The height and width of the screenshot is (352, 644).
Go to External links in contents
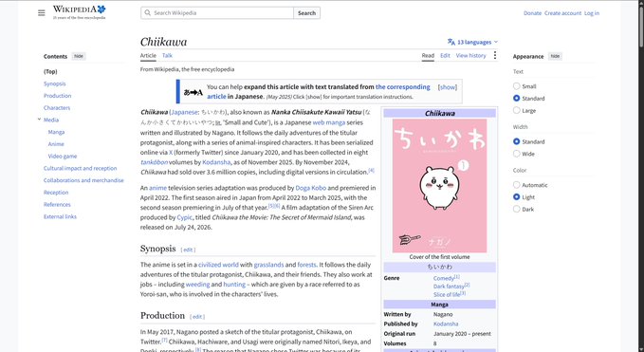60,216
